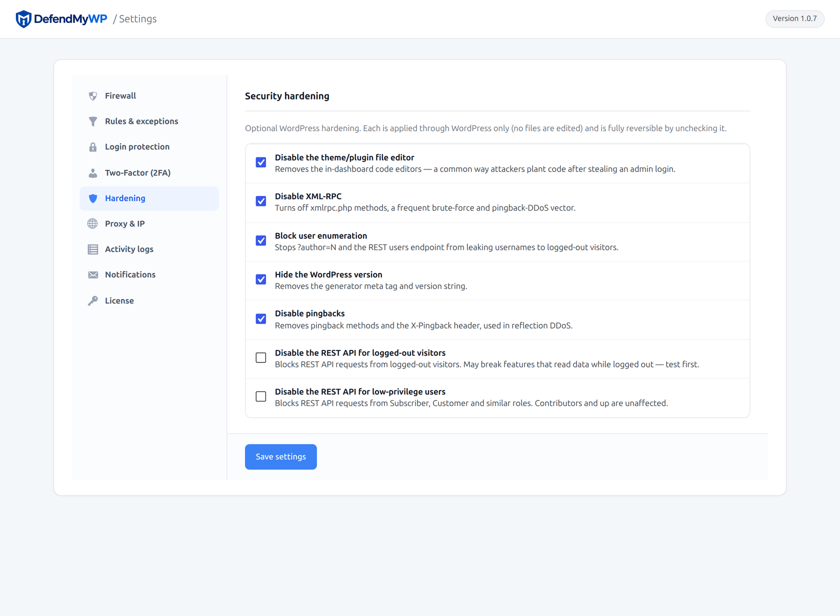
Task: Uncheck Disable the theme/plugin file editor
Action: click(261, 162)
